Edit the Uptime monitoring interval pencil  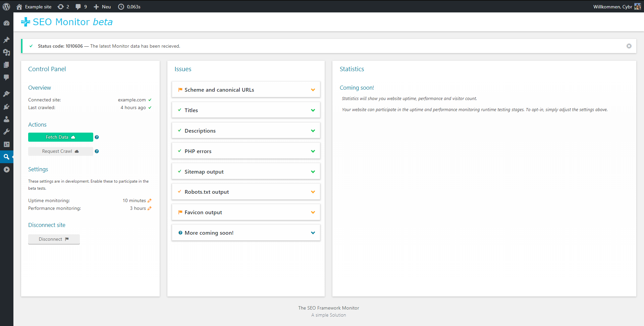(x=150, y=201)
